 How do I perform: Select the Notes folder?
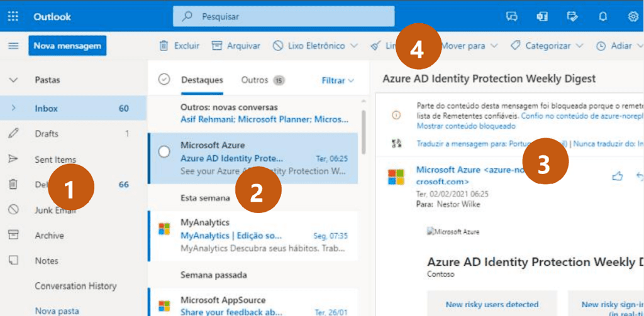73,261
